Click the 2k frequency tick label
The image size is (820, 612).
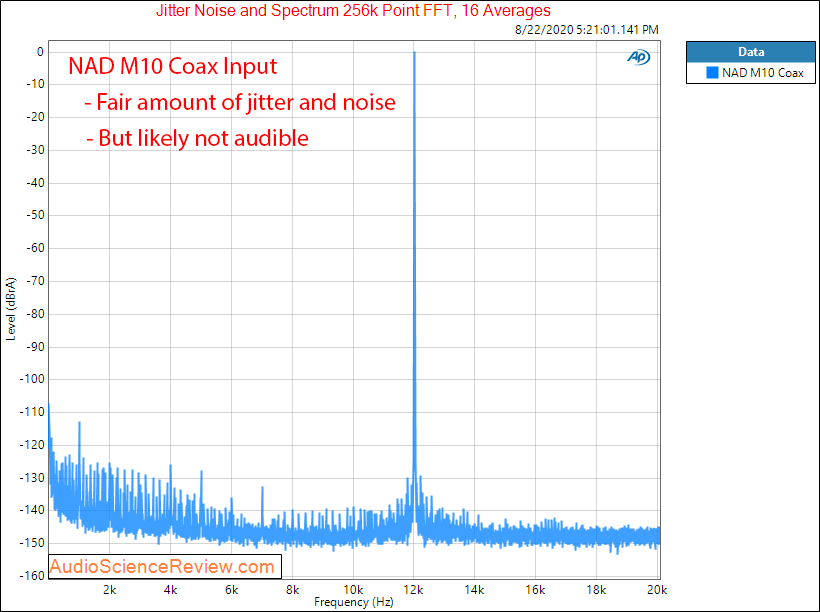[x=109, y=590]
